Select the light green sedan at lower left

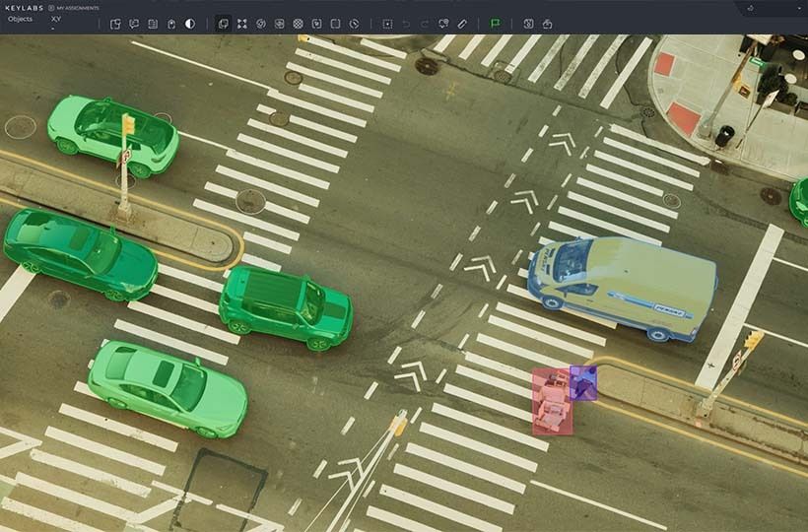168,388
